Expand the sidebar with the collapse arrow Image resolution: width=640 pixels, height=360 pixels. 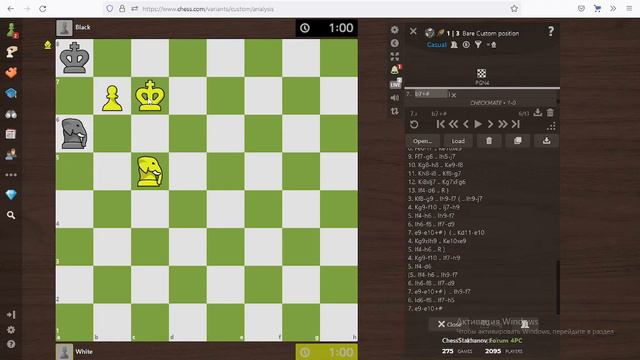pyautogui.click(x=11, y=315)
